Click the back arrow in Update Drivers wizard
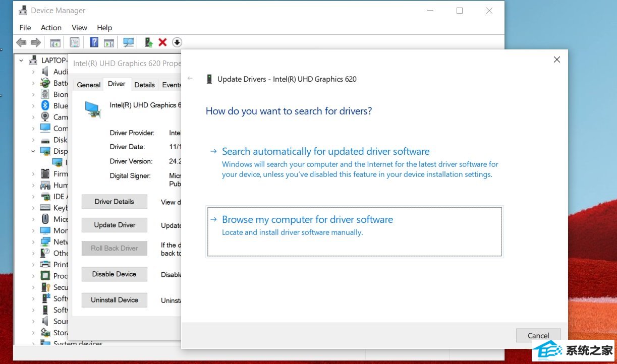Viewport: 617px width, 364px height. point(190,79)
